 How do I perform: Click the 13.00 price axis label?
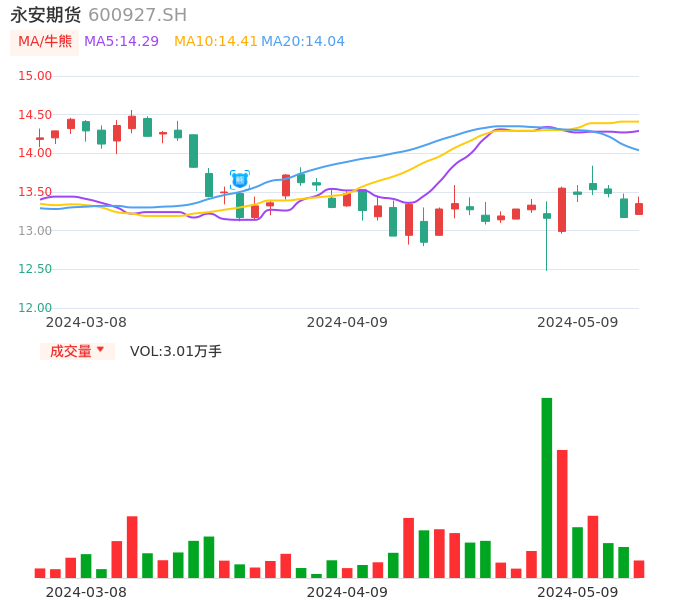pos(35,231)
